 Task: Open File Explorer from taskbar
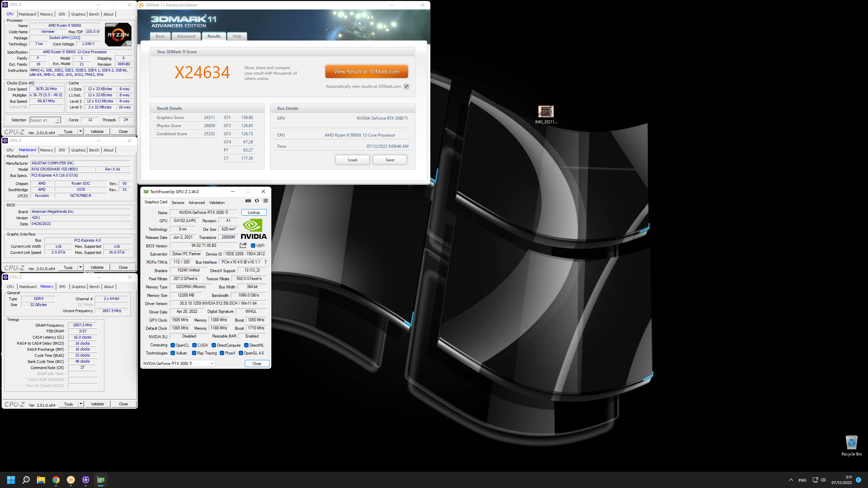click(x=41, y=480)
